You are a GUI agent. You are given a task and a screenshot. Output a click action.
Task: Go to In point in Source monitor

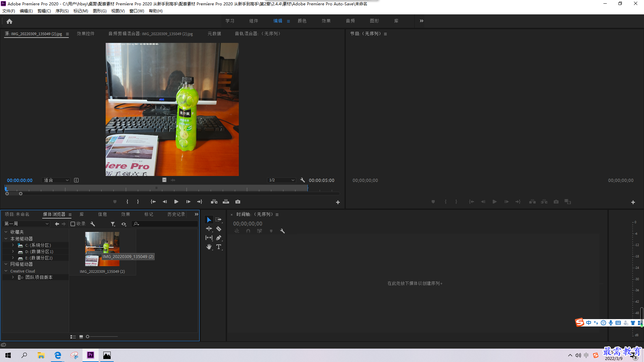click(153, 202)
